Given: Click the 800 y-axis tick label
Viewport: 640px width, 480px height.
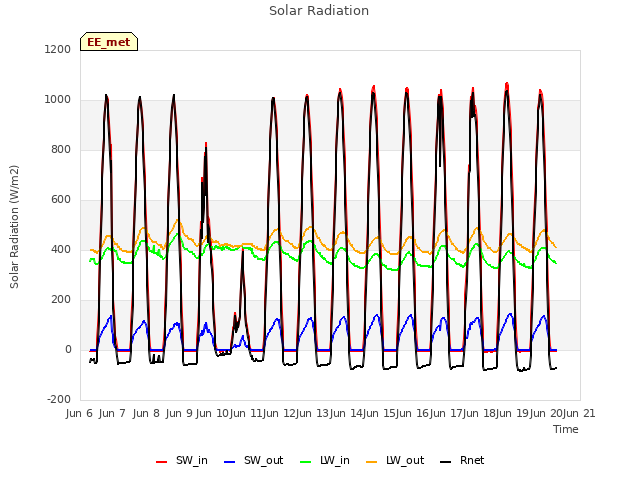Looking at the screenshot, I should tap(61, 149).
